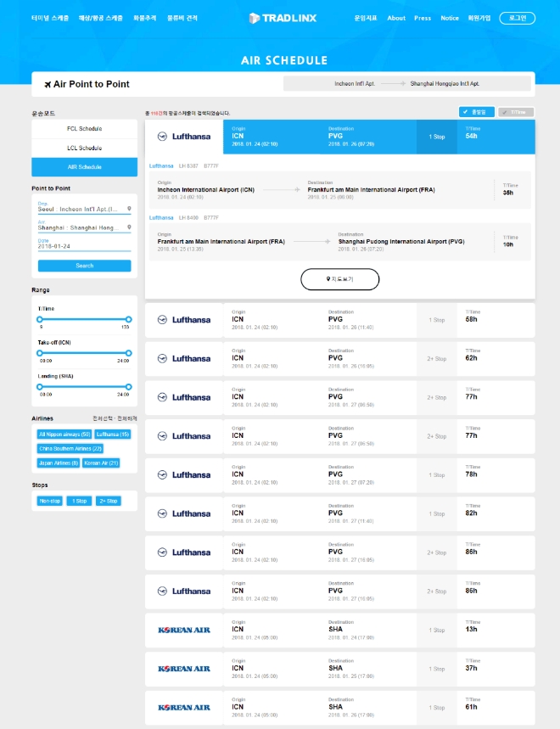560x729 pixels.
Task: Expand the Lufthansa 82h schedule row
Action: tap(339, 514)
